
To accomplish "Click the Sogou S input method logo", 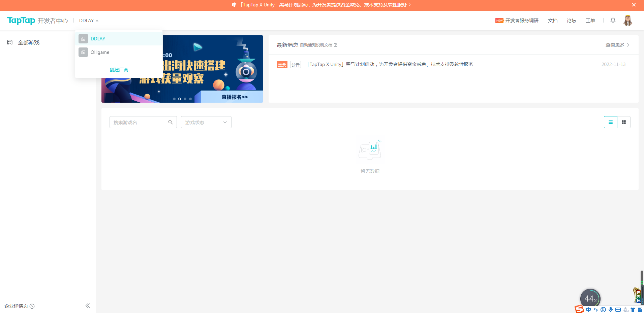I will click(579, 309).
